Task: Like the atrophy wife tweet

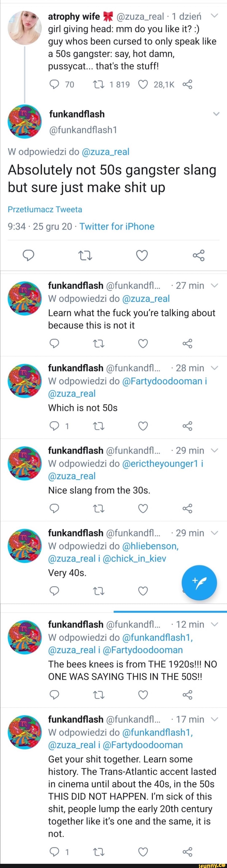Action: [x=143, y=84]
